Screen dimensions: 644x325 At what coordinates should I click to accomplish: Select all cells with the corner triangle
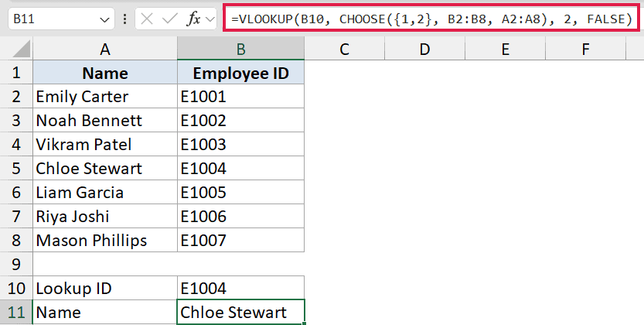click(22, 50)
